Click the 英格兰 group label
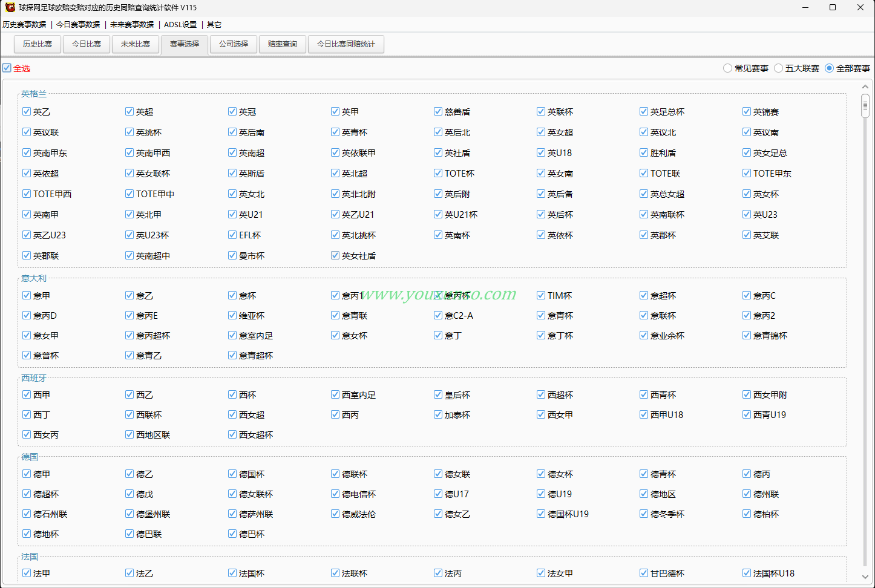The height and width of the screenshot is (588, 875). (x=34, y=94)
